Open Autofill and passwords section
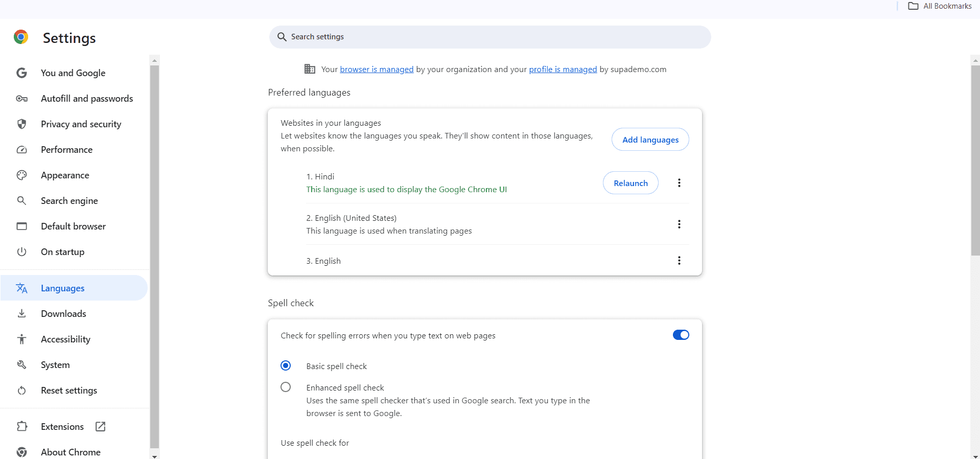 click(x=74, y=98)
